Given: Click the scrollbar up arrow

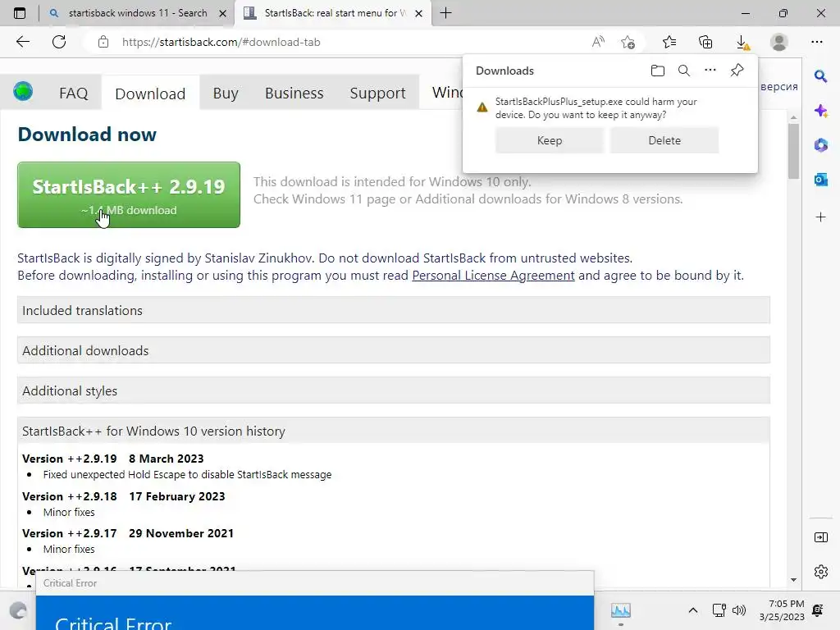Looking at the screenshot, I should (x=793, y=116).
